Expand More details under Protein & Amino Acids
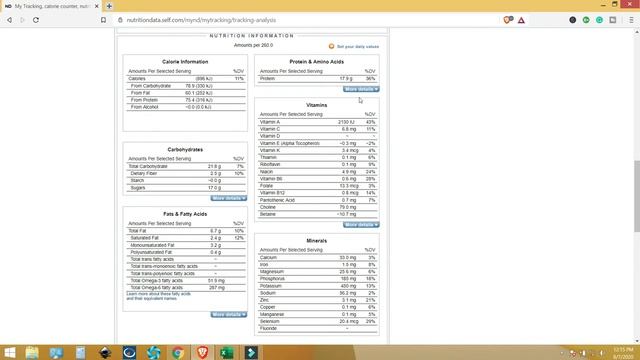The image size is (640, 360). 361,89
